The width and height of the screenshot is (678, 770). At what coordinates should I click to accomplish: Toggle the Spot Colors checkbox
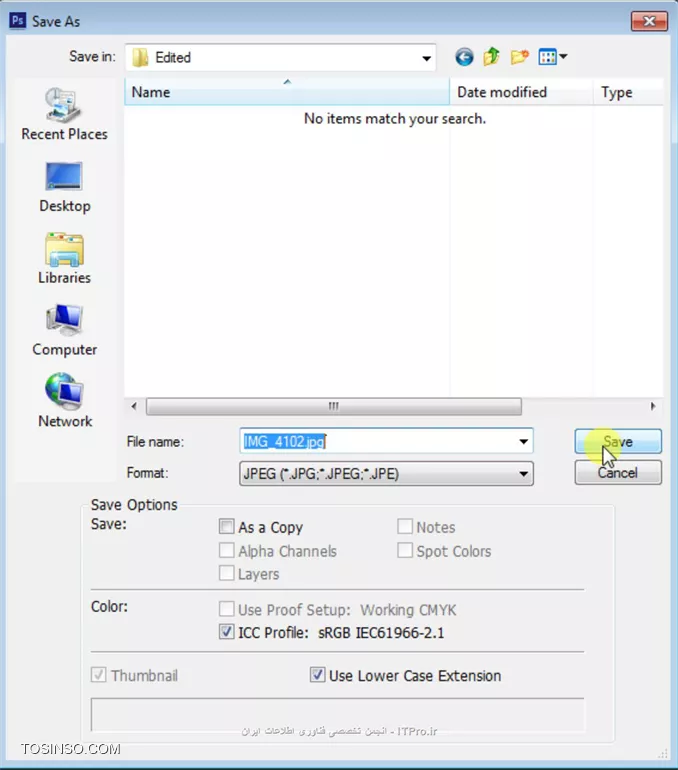[x=405, y=550]
